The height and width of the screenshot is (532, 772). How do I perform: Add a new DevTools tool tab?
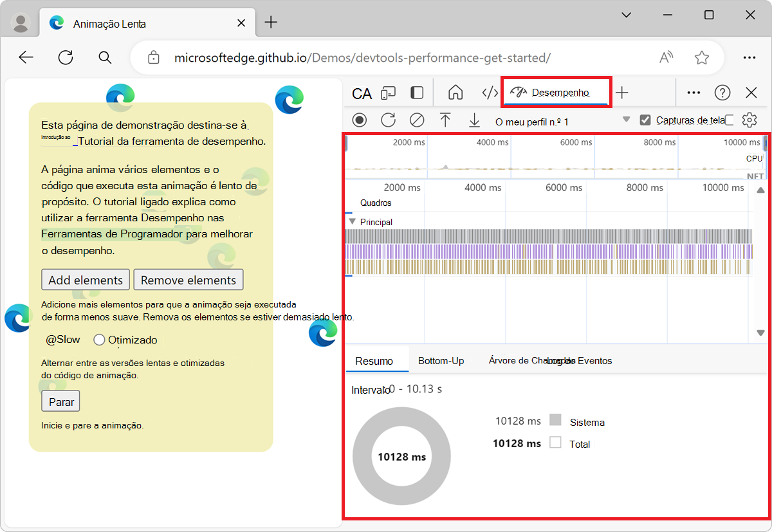[x=621, y=93]
